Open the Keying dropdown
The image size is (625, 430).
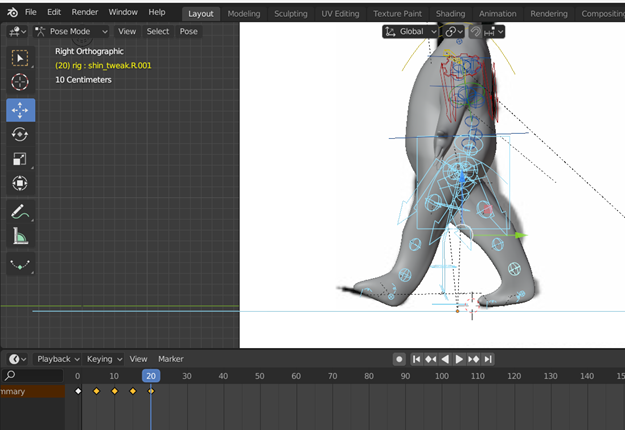point(104,359)
